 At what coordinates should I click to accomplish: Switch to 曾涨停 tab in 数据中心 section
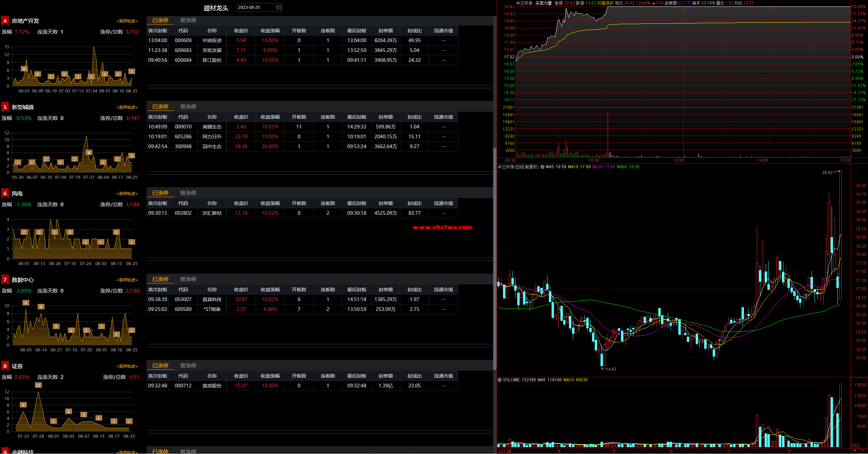[x=188, y=279]
